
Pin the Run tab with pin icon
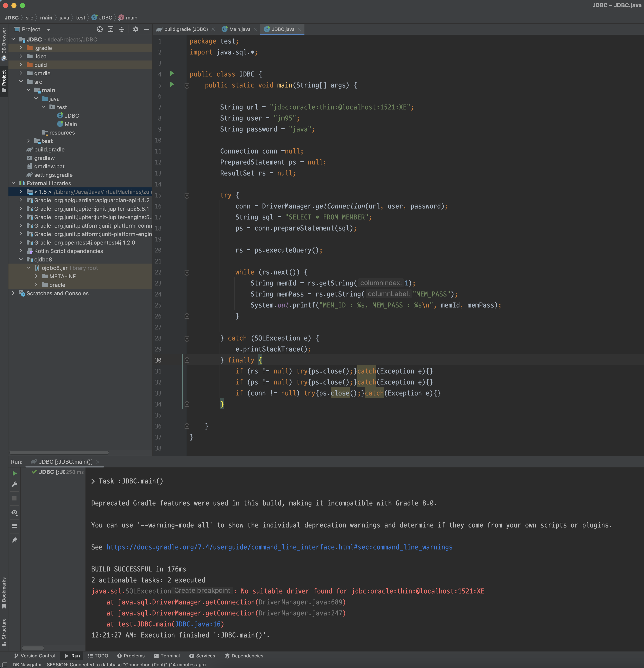(x=14, y=540)
